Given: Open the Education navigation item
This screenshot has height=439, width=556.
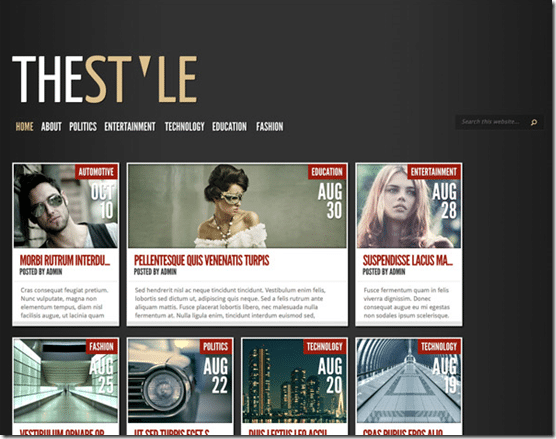Looking at the screenshot, I should [x=229, y=127].
